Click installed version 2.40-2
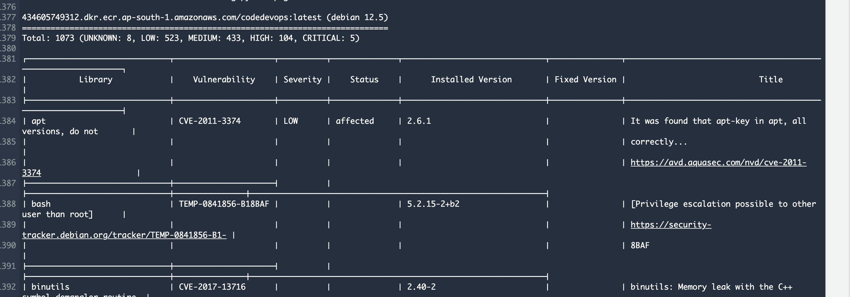This screenshot has height=297, width=868. pyautogui.click(x=421, y=287)
